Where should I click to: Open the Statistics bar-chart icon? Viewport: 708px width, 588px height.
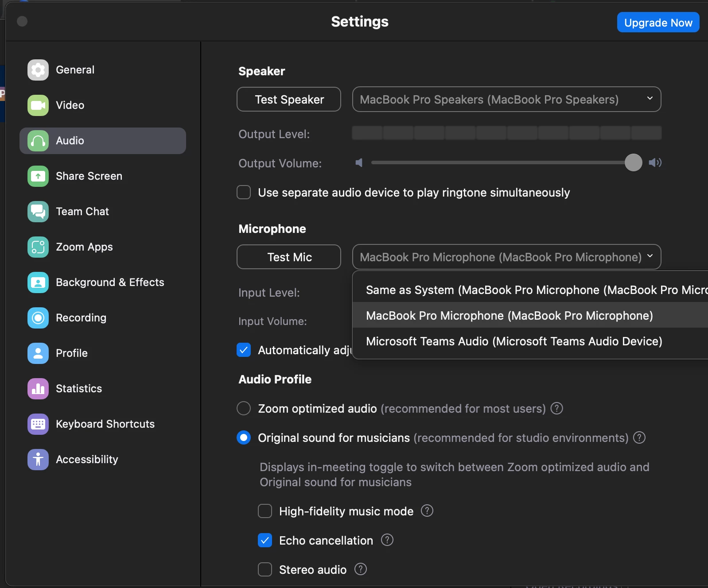click(38, 389)
